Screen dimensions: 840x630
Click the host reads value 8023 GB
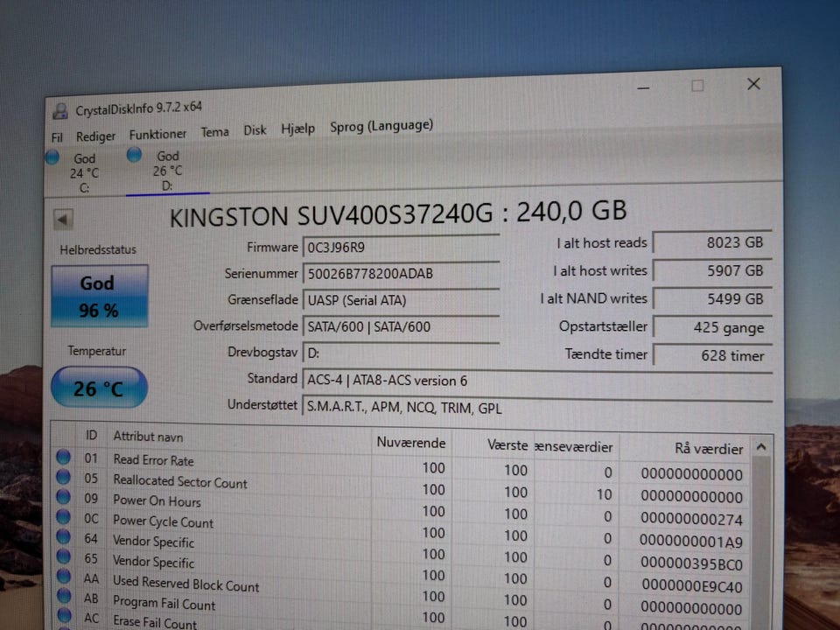(712, 242)
